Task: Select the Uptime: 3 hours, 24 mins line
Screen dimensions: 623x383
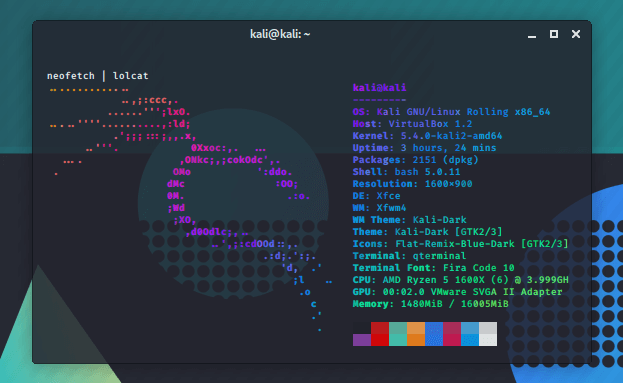Action: pyautogui.click(x=424, y=148)
